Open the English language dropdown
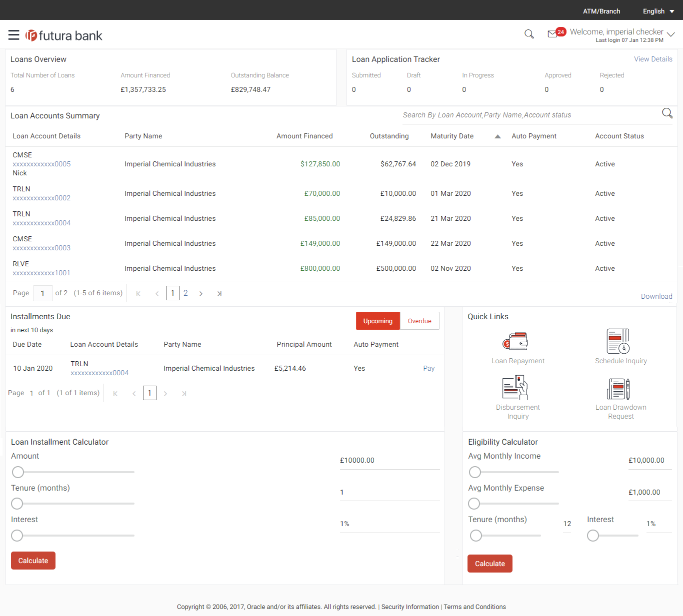683x616 pixels. tap(658, 11)
